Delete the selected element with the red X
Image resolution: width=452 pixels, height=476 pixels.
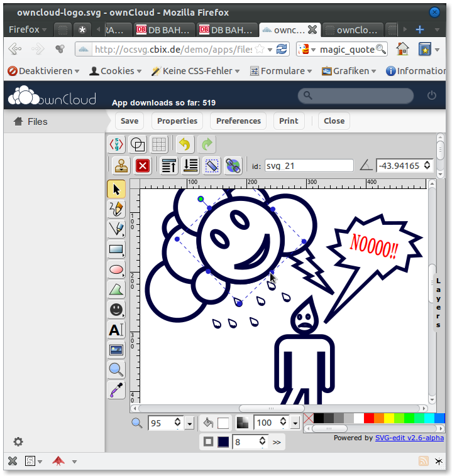pos(143,166)
